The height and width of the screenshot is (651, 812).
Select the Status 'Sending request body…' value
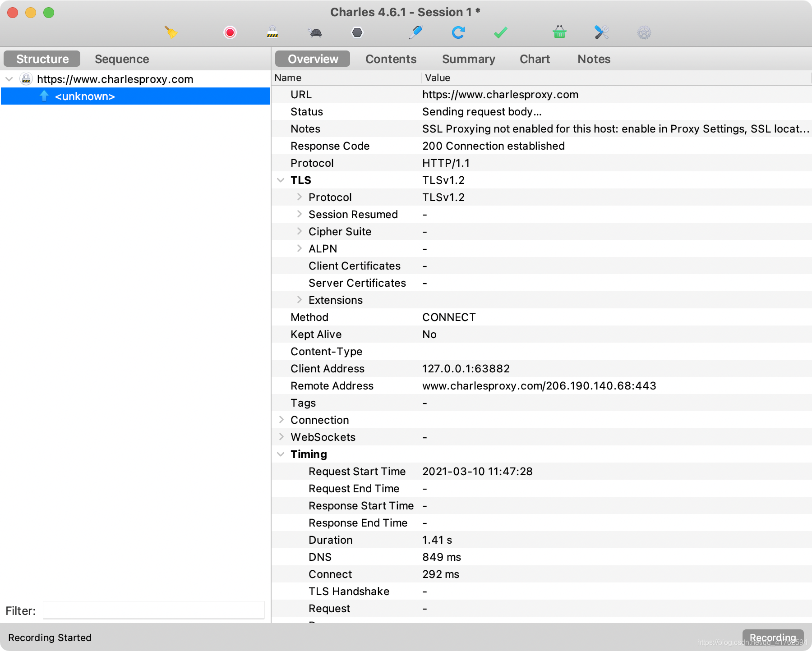(x=482, y=112)
